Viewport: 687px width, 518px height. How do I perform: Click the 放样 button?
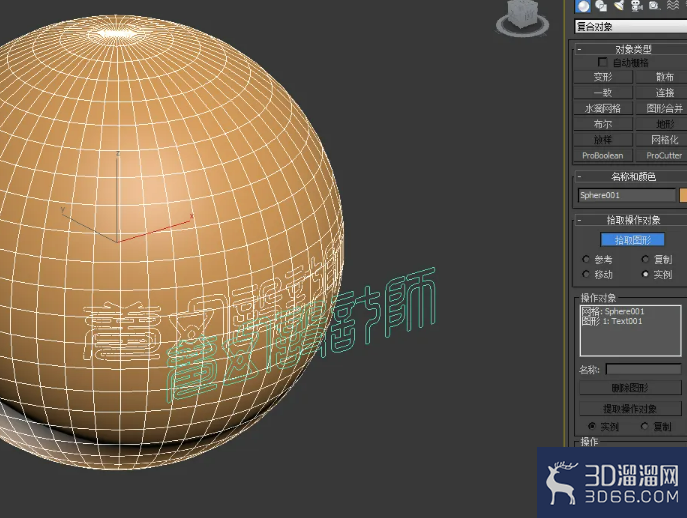tap(603, 140)
